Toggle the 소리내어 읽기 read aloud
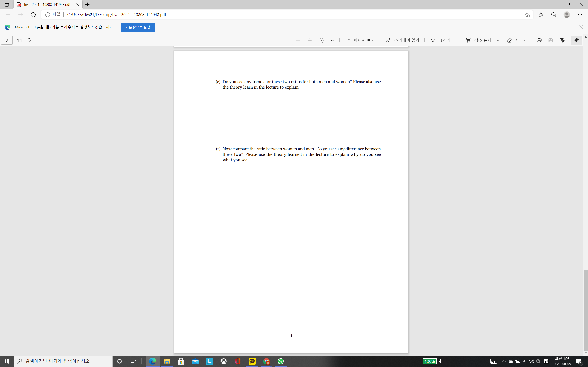 (403, 40)
